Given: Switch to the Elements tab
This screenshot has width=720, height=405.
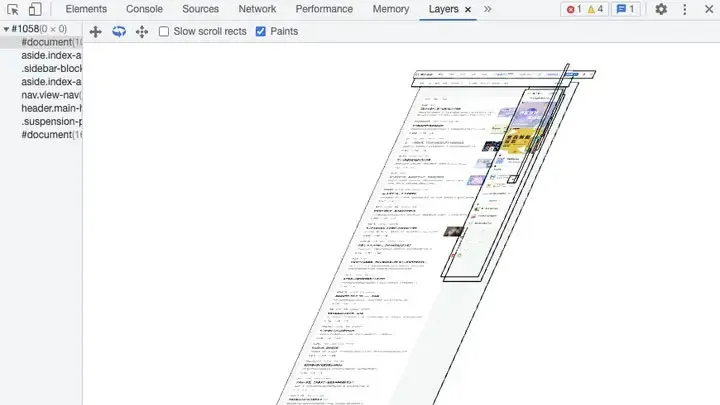Looking at the screenshot, I should pyautogui.click(x=86, y=9).
